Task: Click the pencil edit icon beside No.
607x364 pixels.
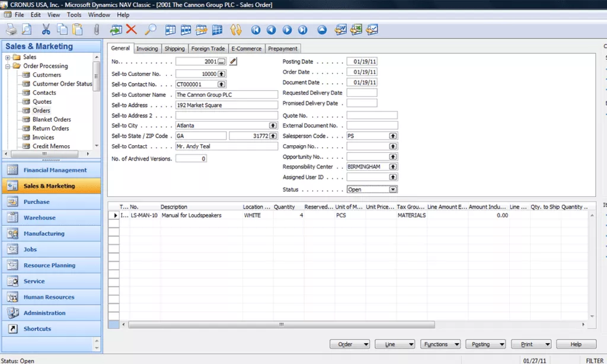Action: click(x=233, y=61)
